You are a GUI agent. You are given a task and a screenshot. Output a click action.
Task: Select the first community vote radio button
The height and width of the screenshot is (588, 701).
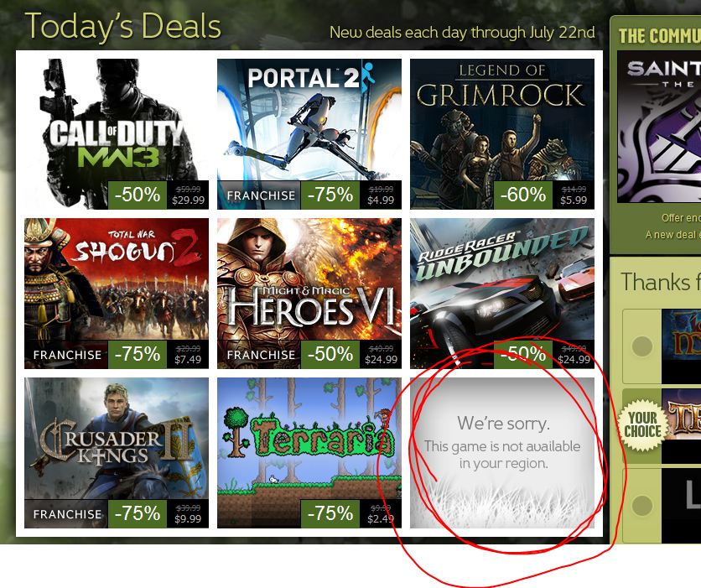(642, 346)
